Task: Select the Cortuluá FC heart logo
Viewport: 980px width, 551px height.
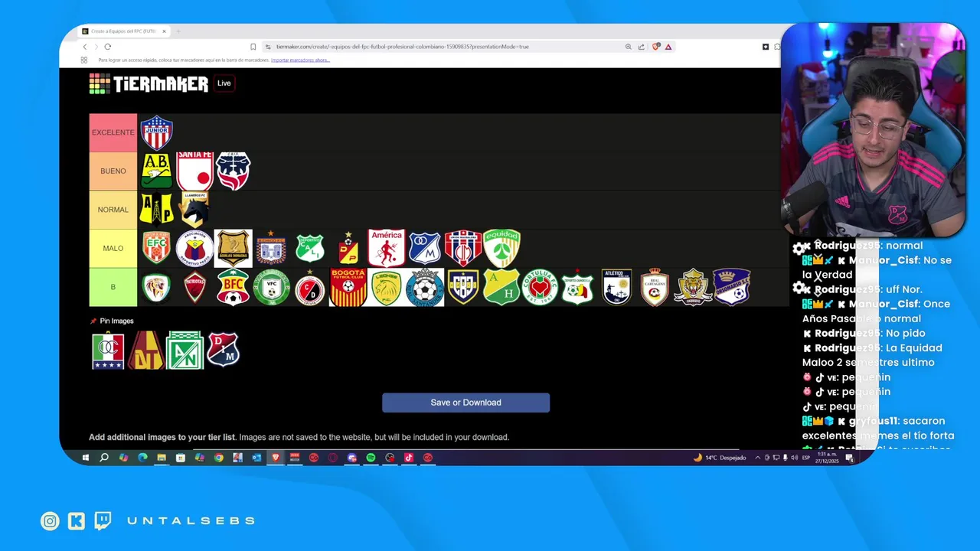Action: (540, 287)
